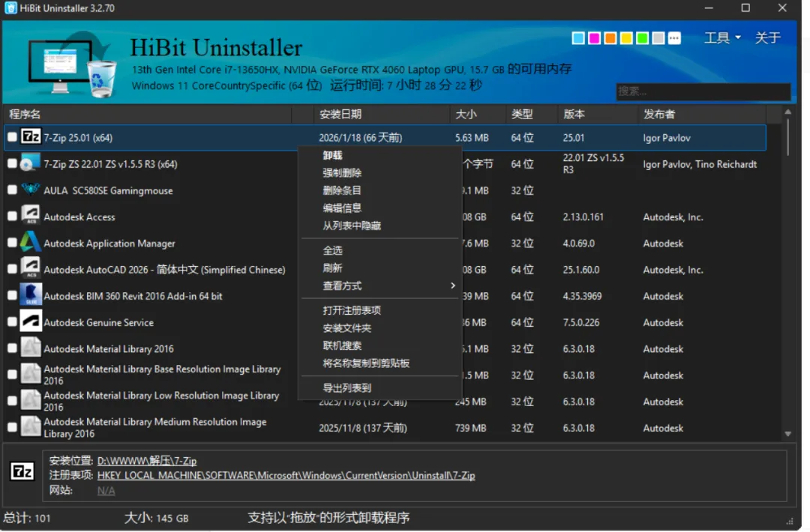Click the HiBit title bar app icon
The width and height of the screenshot is (810, 532).
[10, 7]
